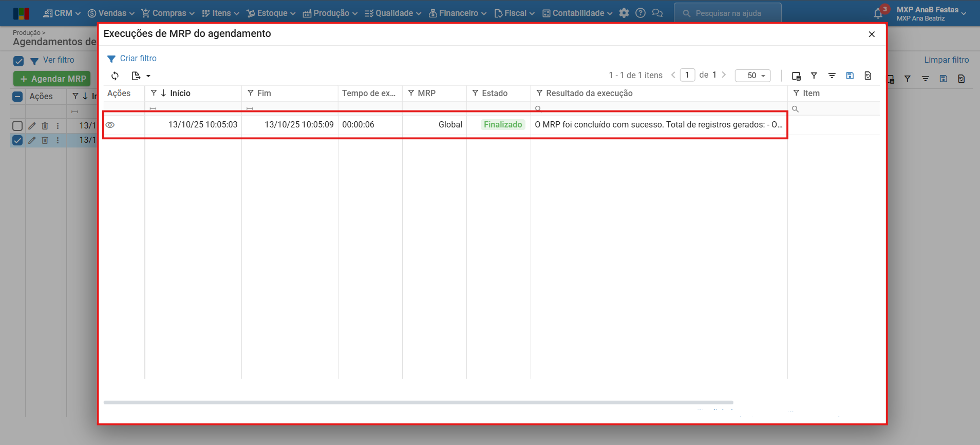
Task: Open the Fiscal dropdown menu
Action: pos(515,13)
